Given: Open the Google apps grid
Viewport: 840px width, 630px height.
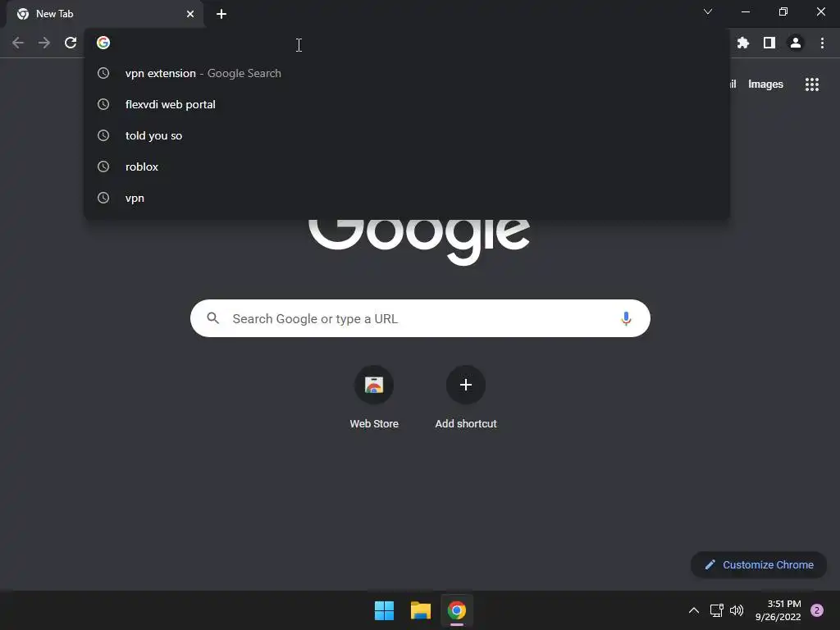Looking at the screenshot, I should point(812,84).
